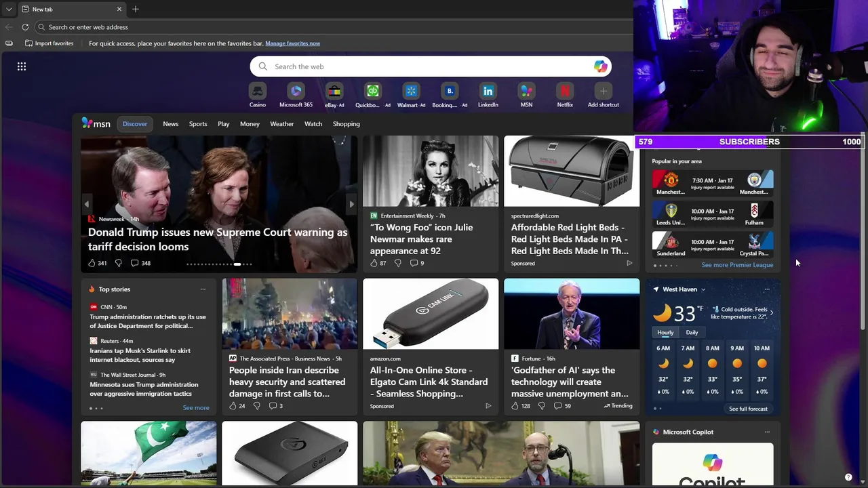Image resolution: width=868 pixels, height=488 pixels.
Task: Focus the Search the web box
Action: tap(431, 66)
